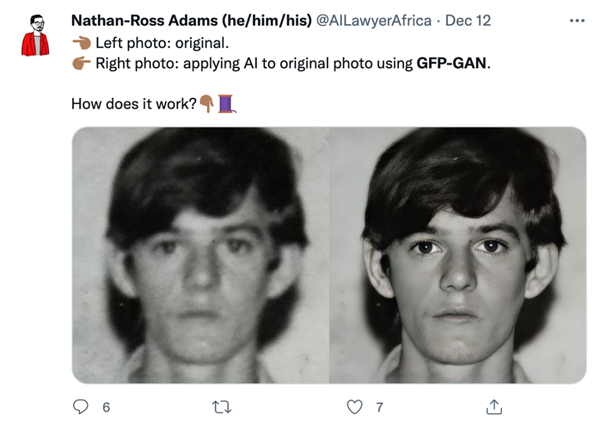
Task: Open the three-dot more options menu
Action: (x=577, y=21)
